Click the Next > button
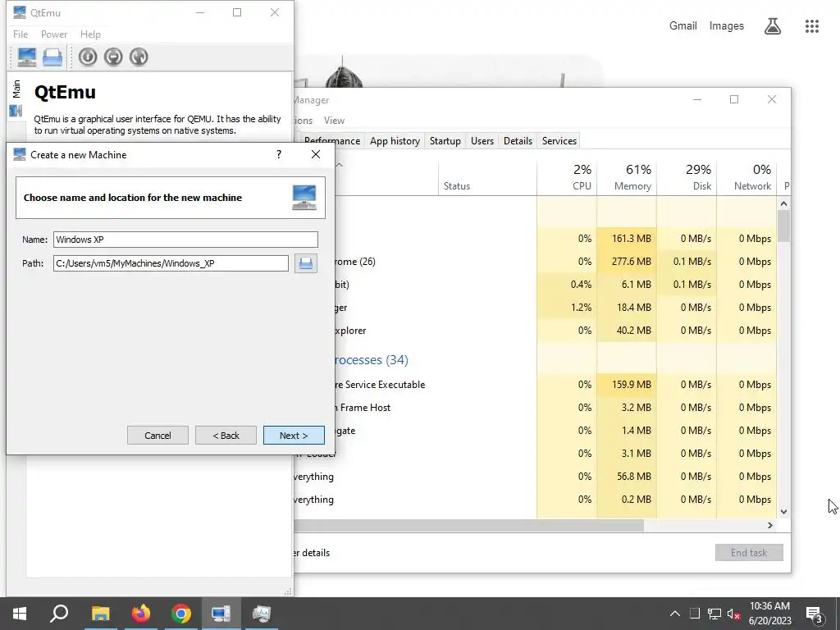Screen dimensions: 840x630 click(x=294, y=436)
